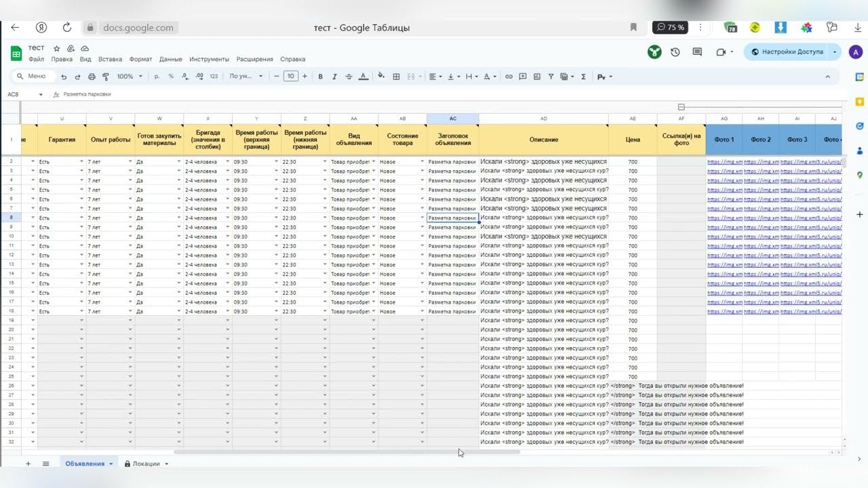Open the all sheets list icon

[45, 464]
